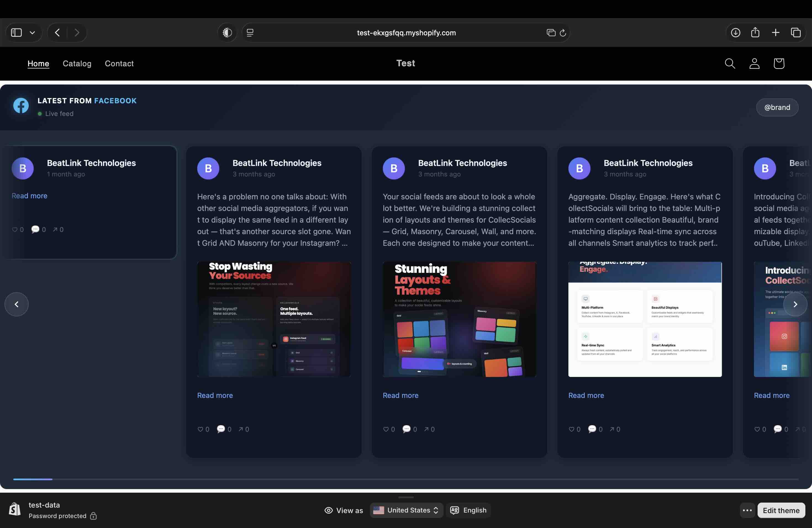Click Read more under Stunning Layouts & Themes post

coord(400,395)
